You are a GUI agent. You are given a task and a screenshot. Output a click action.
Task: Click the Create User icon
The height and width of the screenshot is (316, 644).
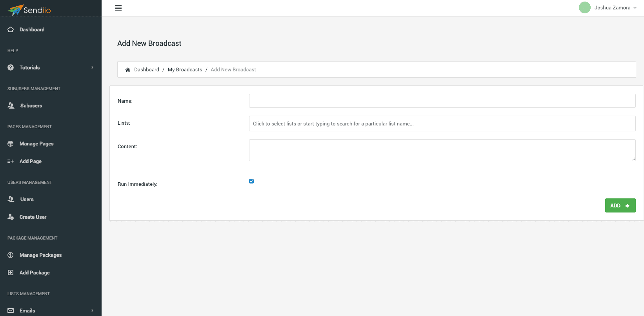(x=11, y=217)
